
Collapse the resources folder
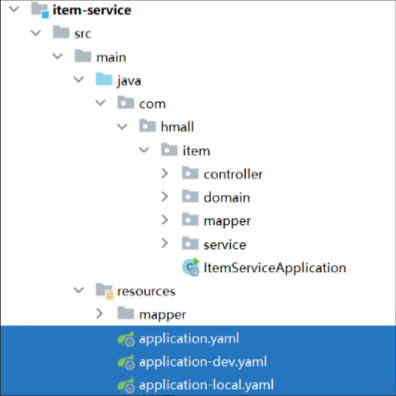(79, 290)
